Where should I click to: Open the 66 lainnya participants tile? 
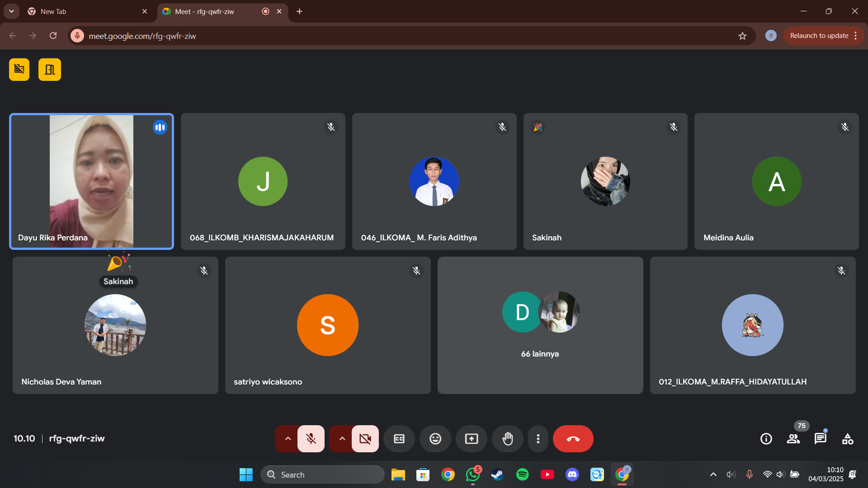coord(540,325)
